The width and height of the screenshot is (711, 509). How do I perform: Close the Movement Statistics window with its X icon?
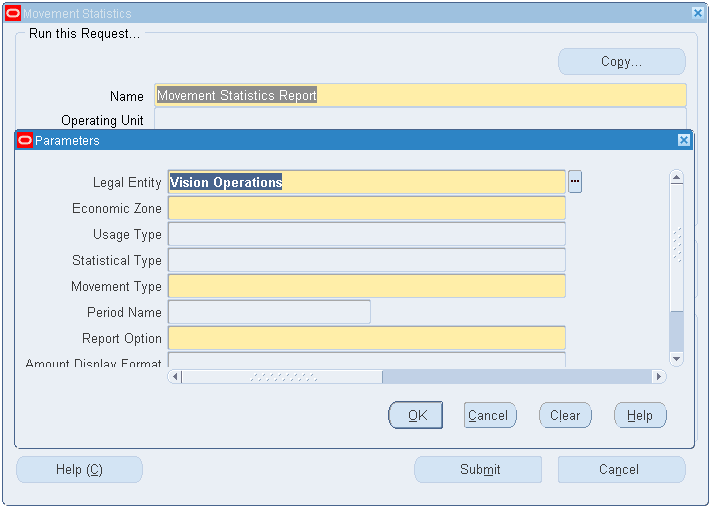click(x=698, y=13)
